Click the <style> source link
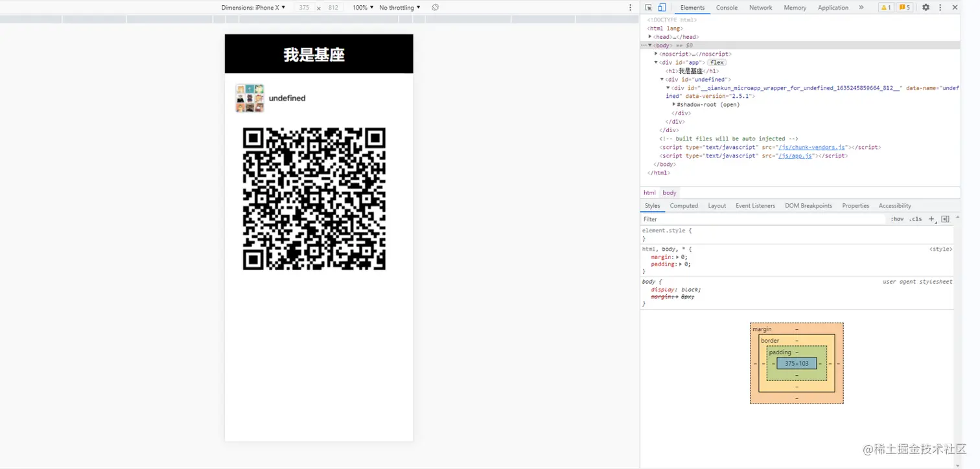Image resolution: width=980 pixels, height=469 pixels. pos(940,249)
